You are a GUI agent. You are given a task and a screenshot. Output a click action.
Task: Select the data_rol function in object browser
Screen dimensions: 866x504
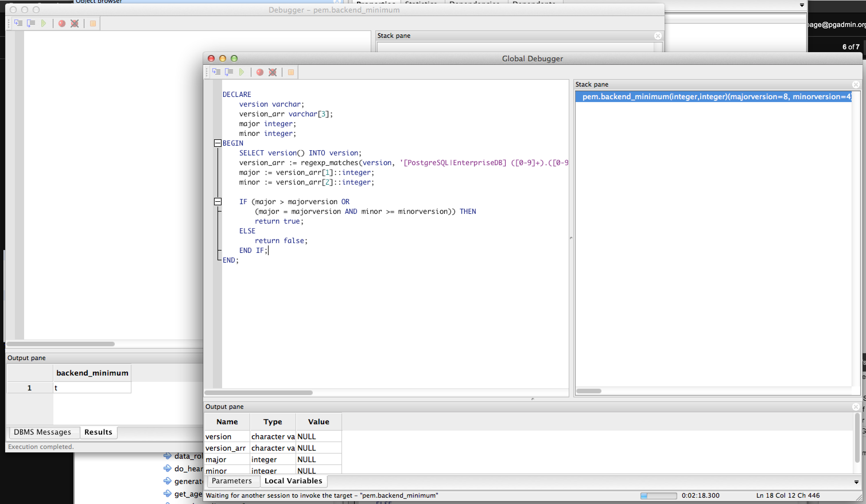click(x=188, y=456)
